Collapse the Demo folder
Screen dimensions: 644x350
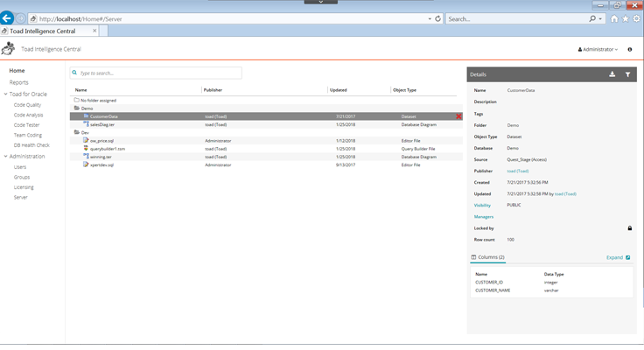tap(77, 108)
